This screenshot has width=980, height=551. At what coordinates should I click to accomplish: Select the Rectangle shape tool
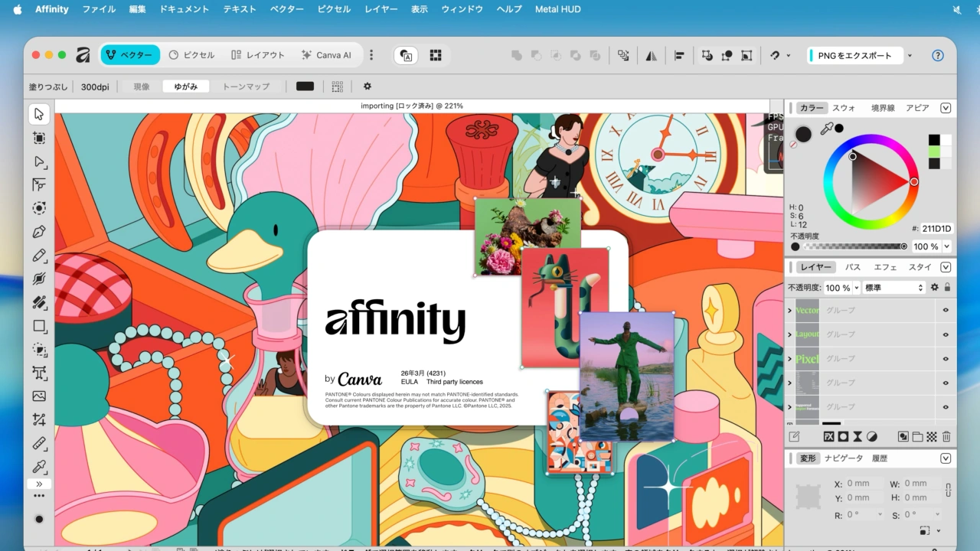click(x=39, y=327)
